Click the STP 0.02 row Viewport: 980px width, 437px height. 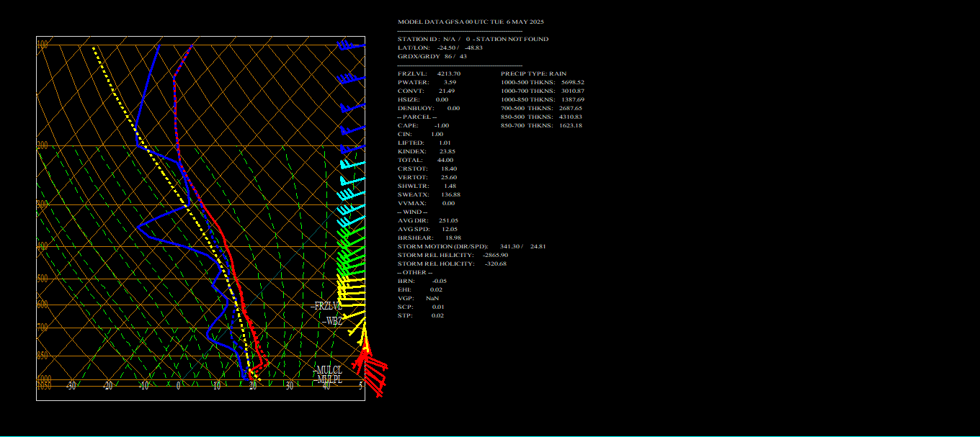point(421,315)
